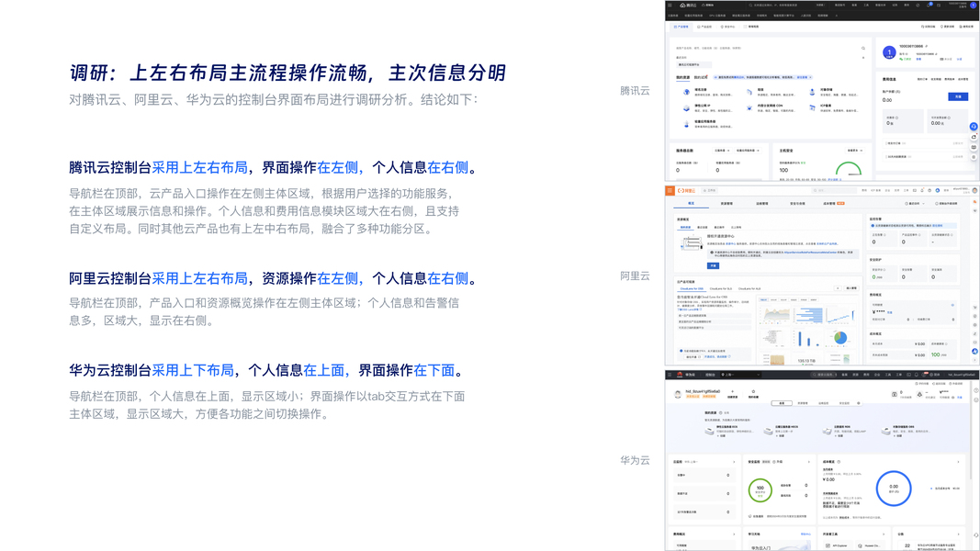Screen dimensions: 980x551
Task: Open 轻量应用服务器 product icon in Tencent console
Action: point(686,124)
